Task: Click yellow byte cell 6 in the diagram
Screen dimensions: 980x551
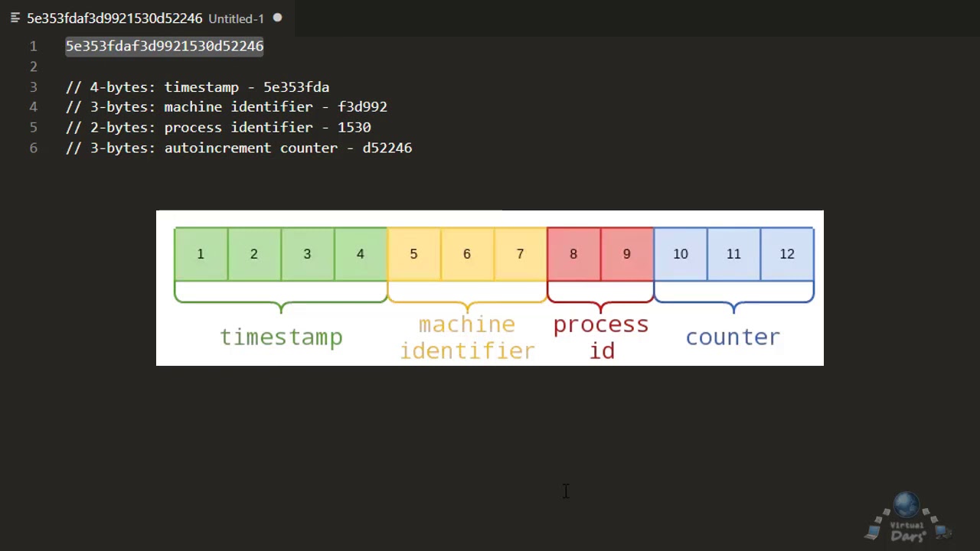Action: (x=467, y=254)
